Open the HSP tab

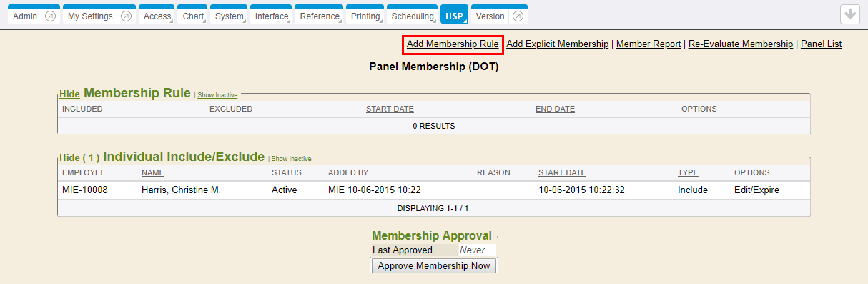[454, 16]
